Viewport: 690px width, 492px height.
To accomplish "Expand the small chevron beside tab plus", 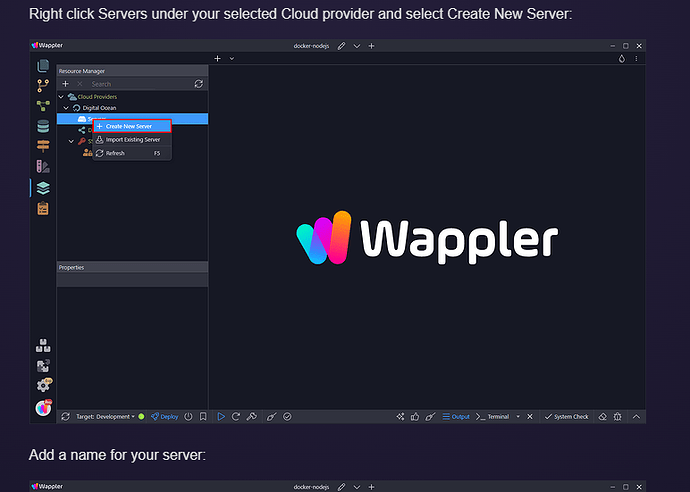I will coord(231,59).
